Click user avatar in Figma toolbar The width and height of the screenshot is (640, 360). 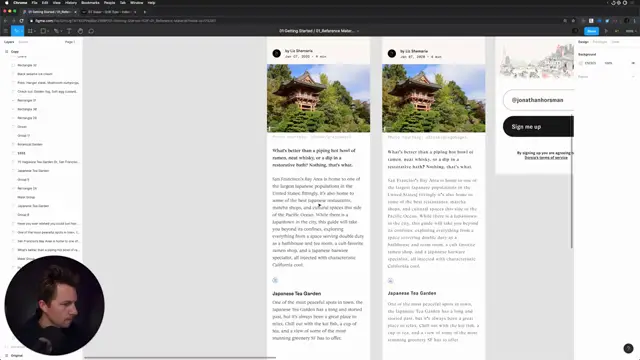[575, 31]
